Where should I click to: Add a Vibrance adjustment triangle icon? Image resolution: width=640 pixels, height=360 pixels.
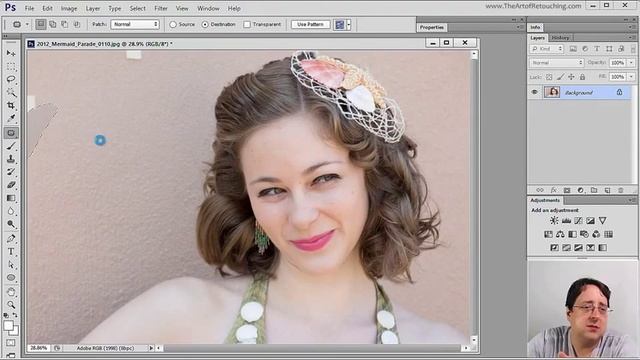602,220
